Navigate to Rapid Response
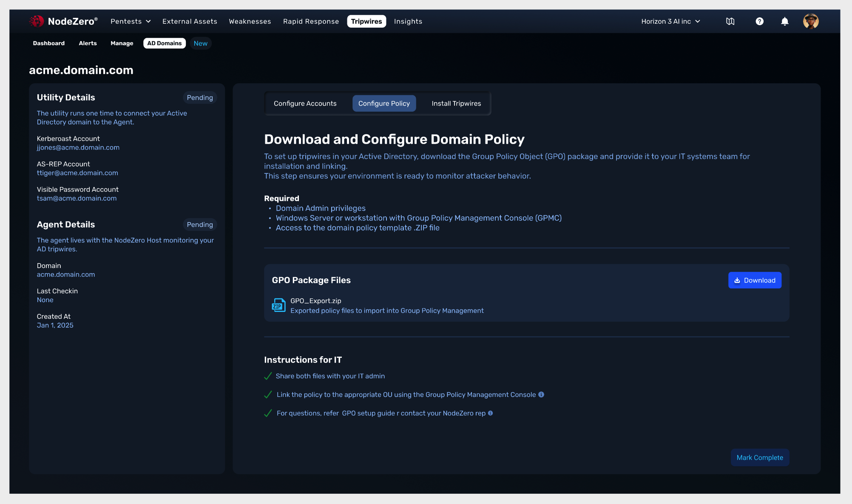The height and width of the screenshot is (504, 852). coord(311,21)
